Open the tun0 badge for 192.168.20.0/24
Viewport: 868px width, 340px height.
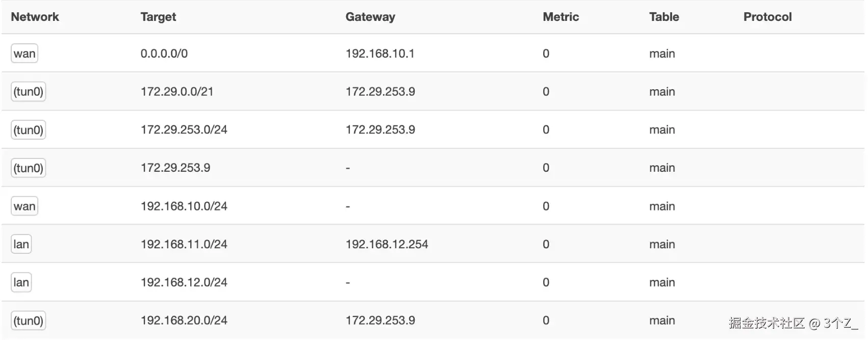pos(29,321)
